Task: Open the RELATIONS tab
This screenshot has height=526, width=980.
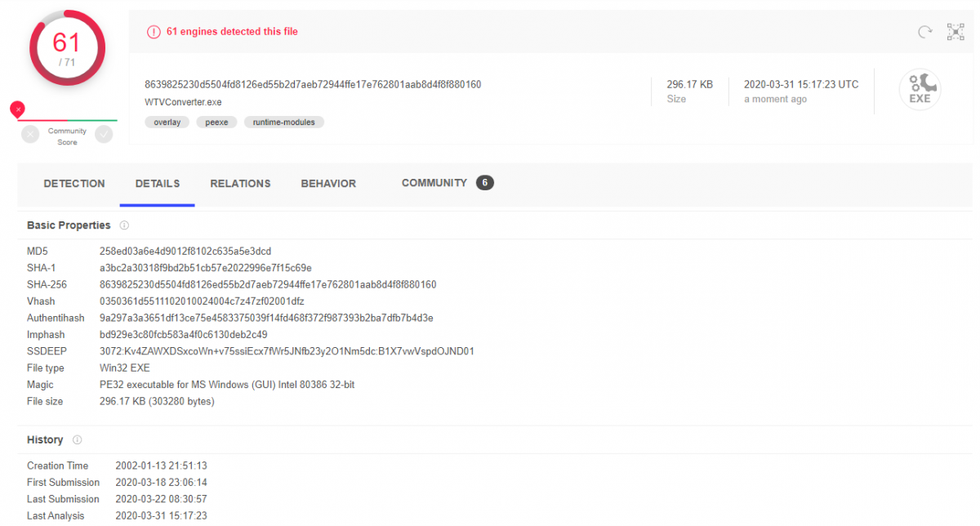Action: click(x=240, y=184)
